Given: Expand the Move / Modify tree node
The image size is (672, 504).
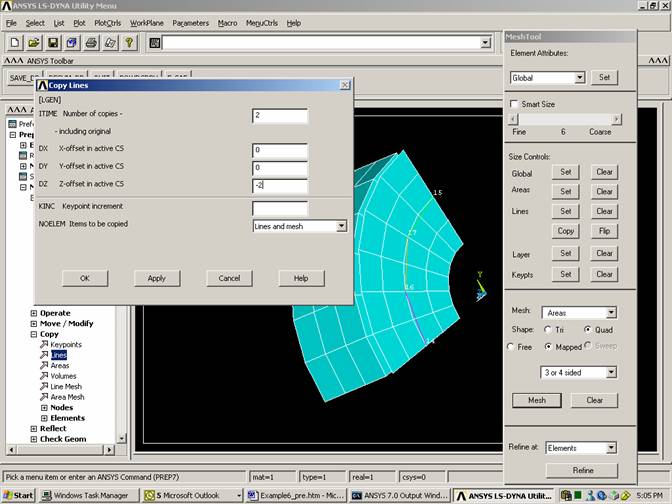Looking at the screenshot, I should click(x=35, y=324).
